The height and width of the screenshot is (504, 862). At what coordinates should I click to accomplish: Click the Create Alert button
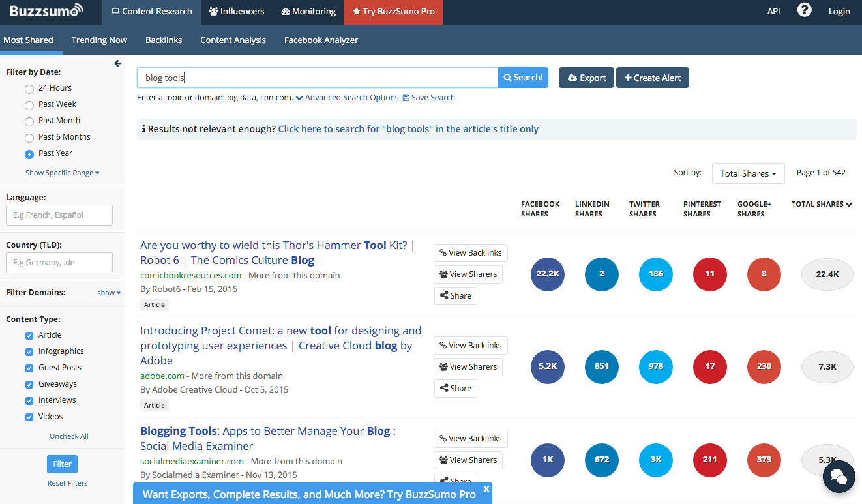653,78
